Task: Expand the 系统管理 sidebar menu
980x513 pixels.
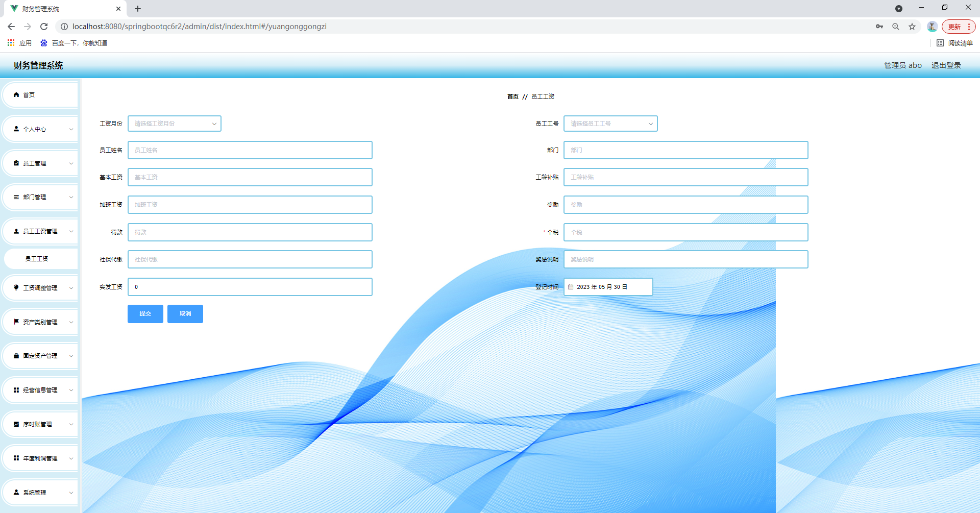Action: [x=41, y=493]
